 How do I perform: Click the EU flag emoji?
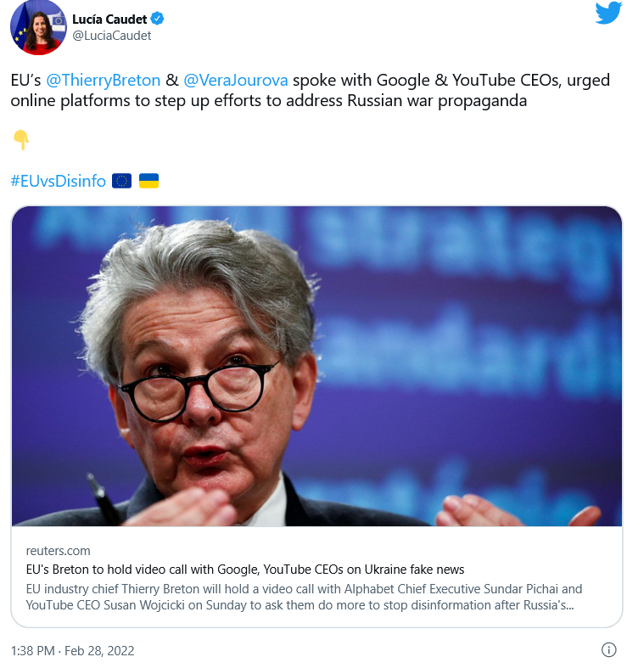coord(122,181)
